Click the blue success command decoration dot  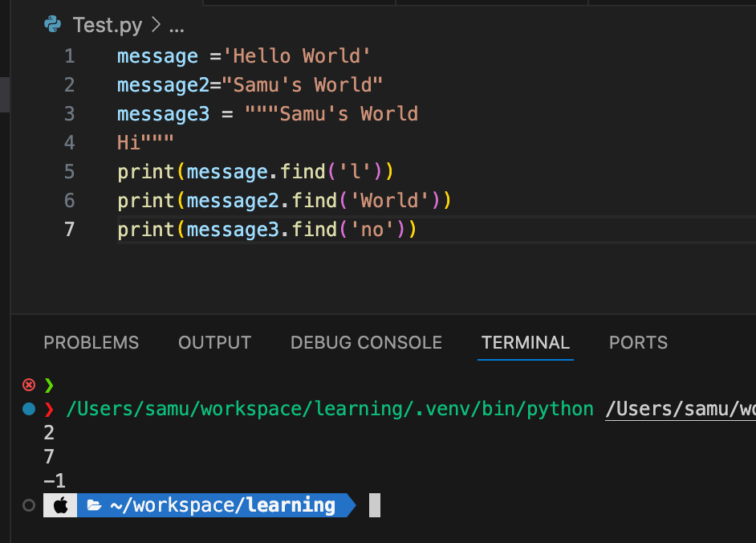pos(29,409)
